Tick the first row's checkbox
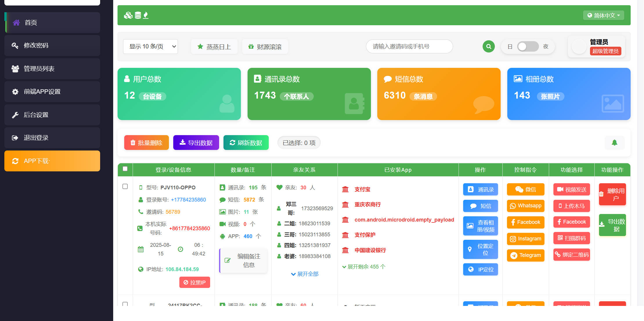This screenshot has height=321, width=644. 125,186
